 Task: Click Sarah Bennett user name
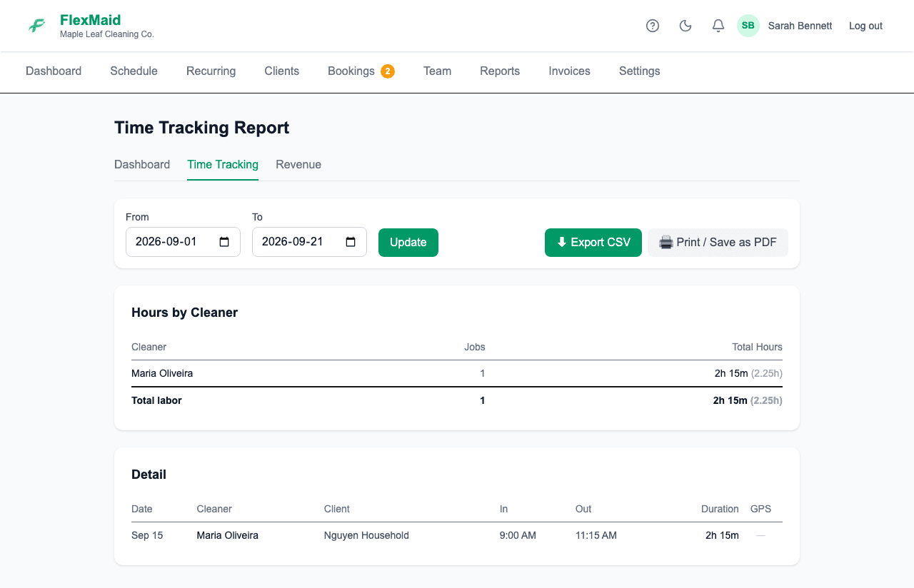pos(800,26)
